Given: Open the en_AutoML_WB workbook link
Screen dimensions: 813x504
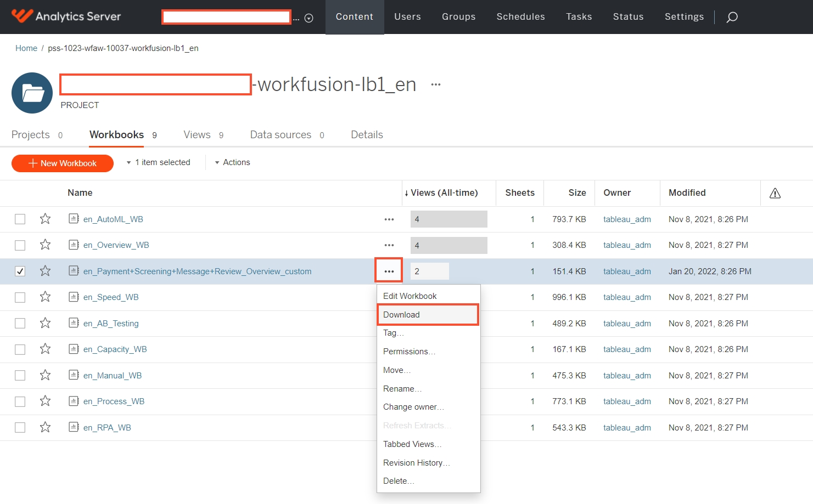Looking at the screenshot, I should click(113, 219).
